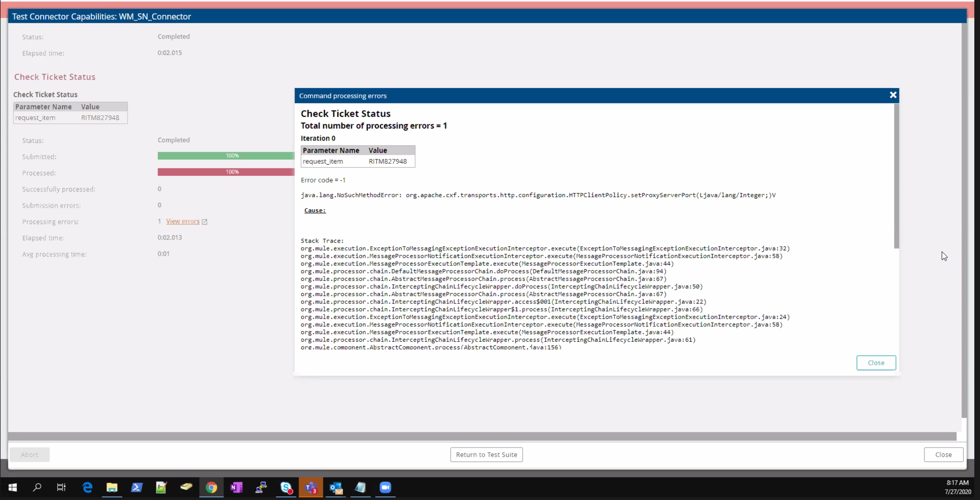This screenshot has width=980, height=500.
Task: Open Windows Search
Action: (37, 488)
